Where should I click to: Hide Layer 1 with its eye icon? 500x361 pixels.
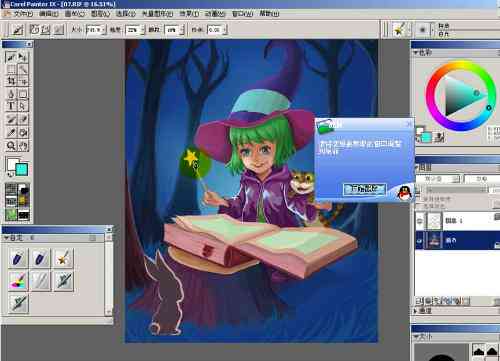click(420, 221)
